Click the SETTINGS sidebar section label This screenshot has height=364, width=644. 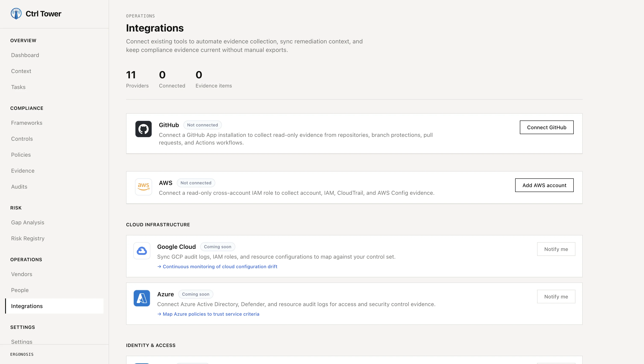(23, 328)
